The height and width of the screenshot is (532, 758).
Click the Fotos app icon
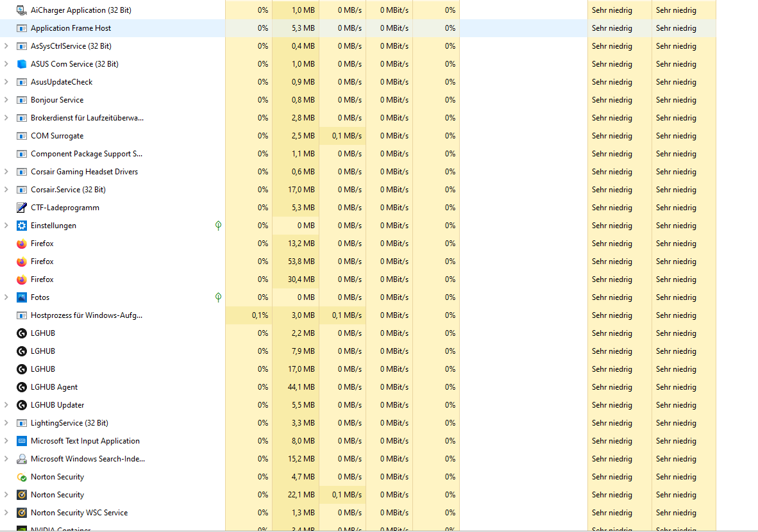(21, 297)
